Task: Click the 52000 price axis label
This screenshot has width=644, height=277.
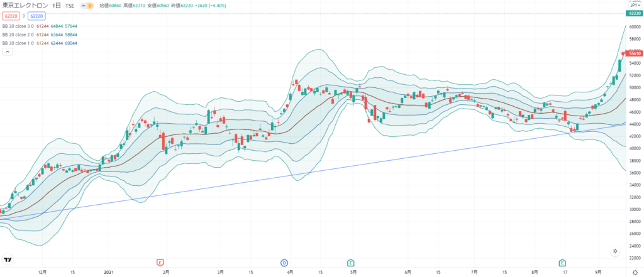Action: pyautogui.click(x=635, y=75)
